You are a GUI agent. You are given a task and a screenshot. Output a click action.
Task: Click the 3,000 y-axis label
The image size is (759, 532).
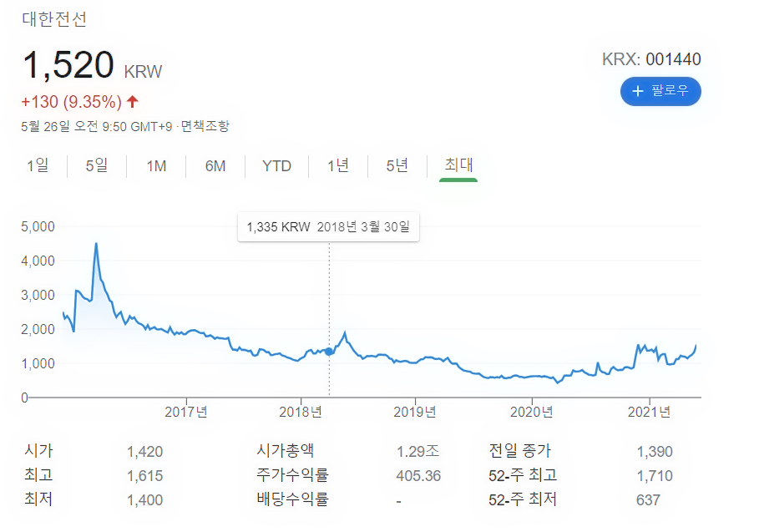(x=38, y=296)
